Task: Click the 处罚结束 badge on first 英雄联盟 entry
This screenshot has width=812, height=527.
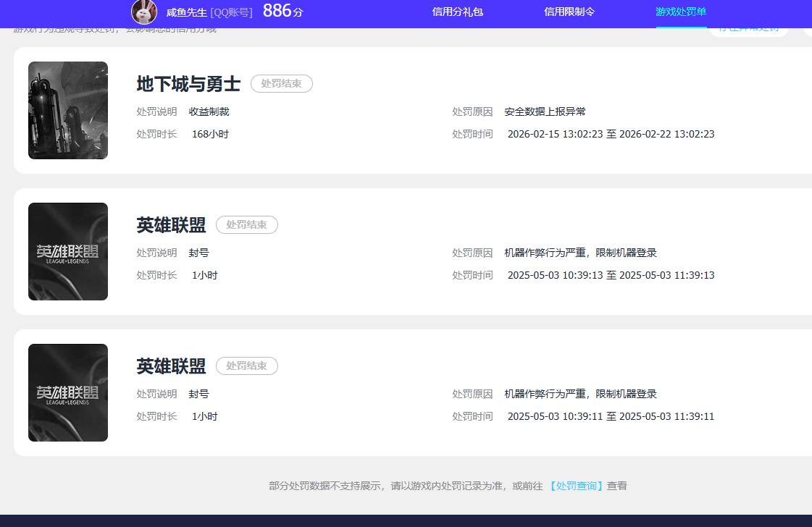Action: (246, 224)
